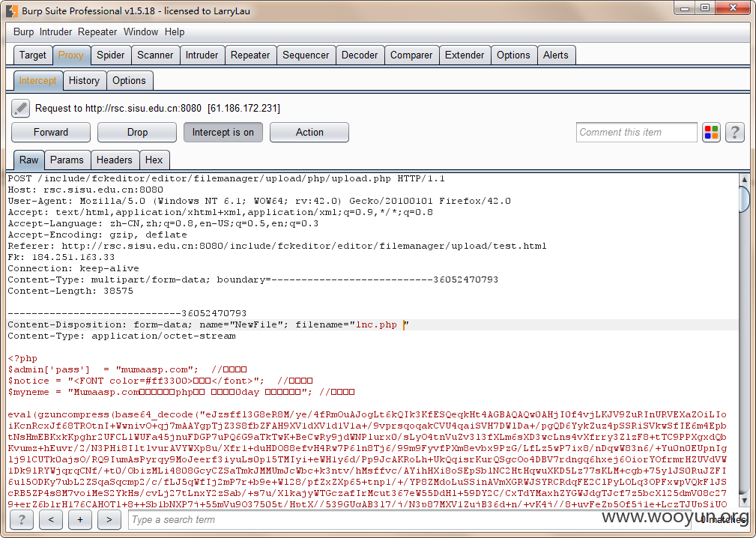Click the Fk: 184.251.163.33 header line
Viewport: 756px width, 538px height.
coord(61,257)
